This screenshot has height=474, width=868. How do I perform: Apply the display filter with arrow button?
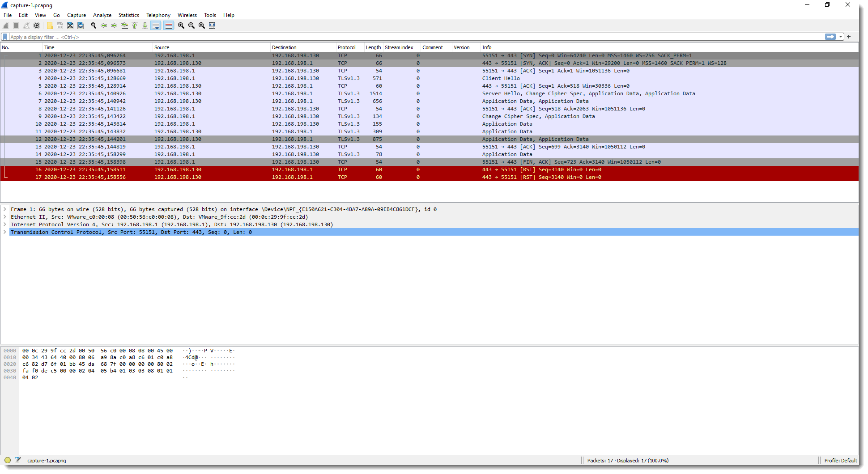pos(831,37)
